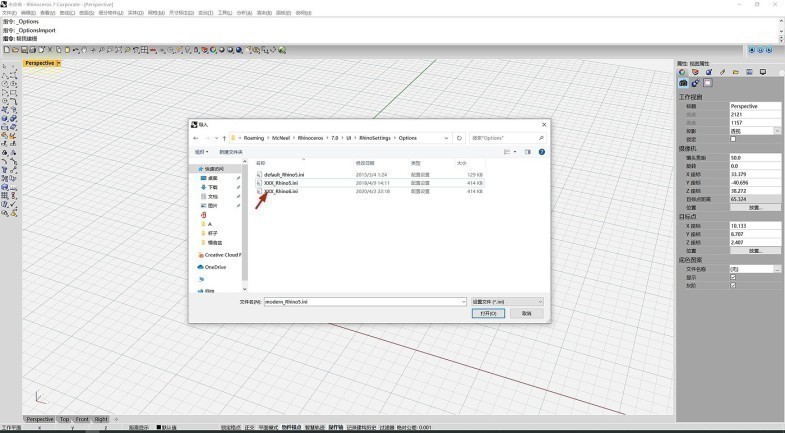Click the refresh icon beside address bar
The width and height of the screenshot is (785, 433).
[459, 138]
